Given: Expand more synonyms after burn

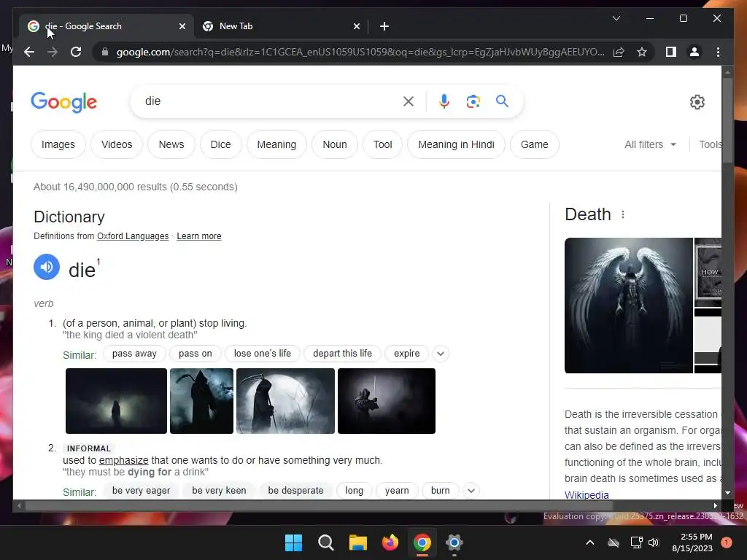Looking at the screenshot, I should tap(471, 491).
